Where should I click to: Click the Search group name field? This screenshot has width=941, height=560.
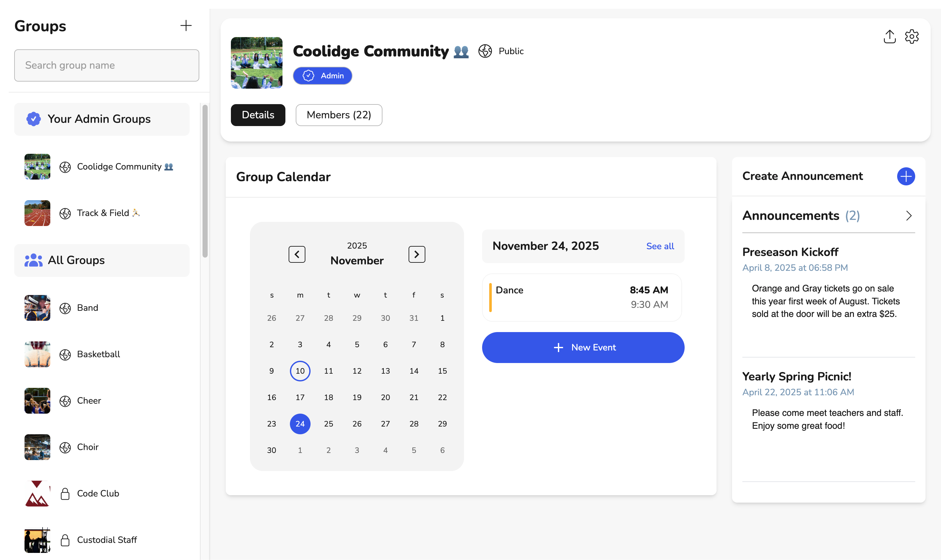click(x=106, y=65)
